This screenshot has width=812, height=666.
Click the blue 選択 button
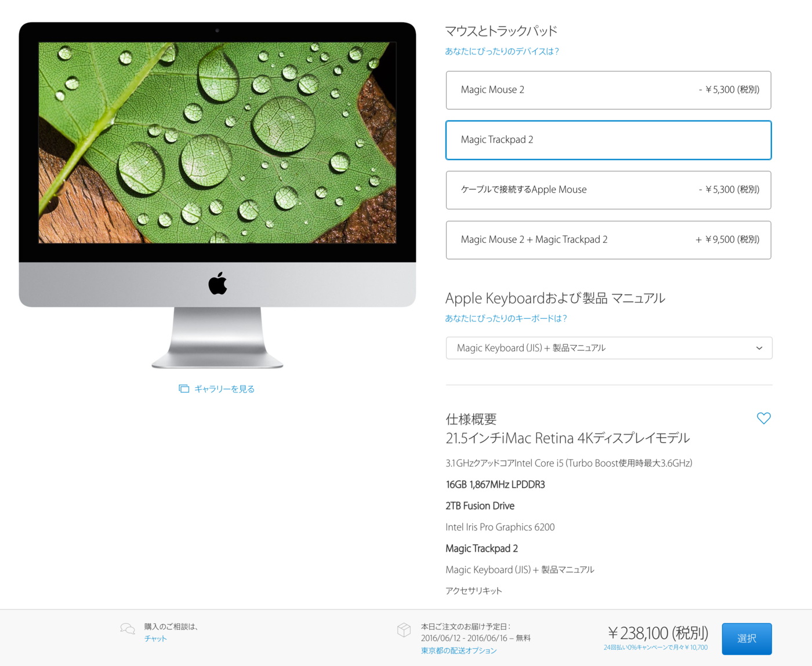coord(746,639)
